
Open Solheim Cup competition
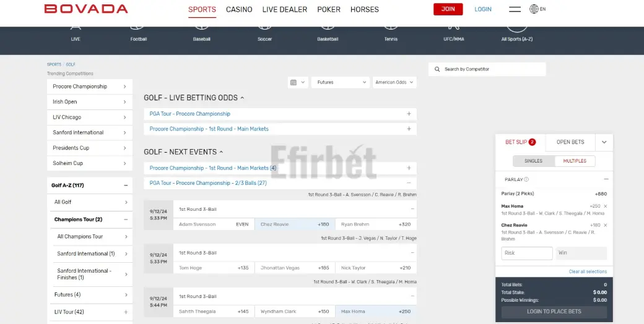tap(90, 163)
